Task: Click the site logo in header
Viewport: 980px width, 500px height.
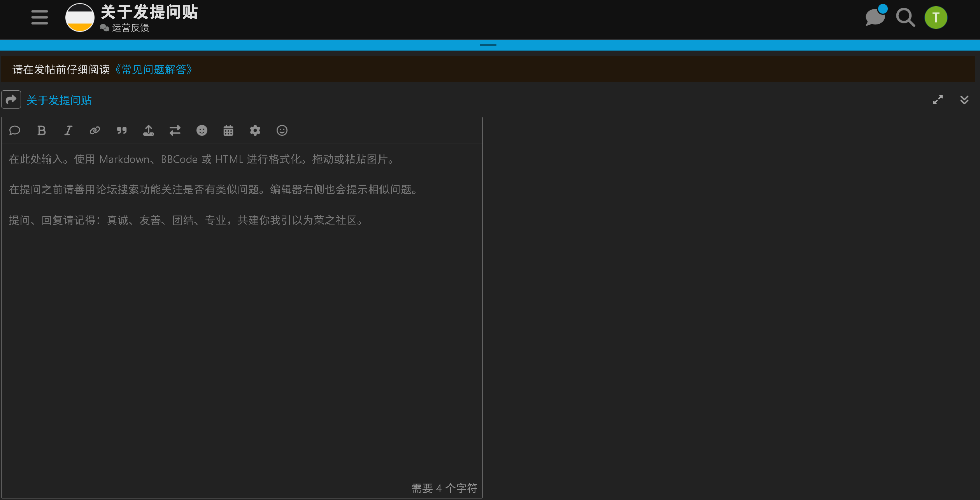Action: pos(80,18)
